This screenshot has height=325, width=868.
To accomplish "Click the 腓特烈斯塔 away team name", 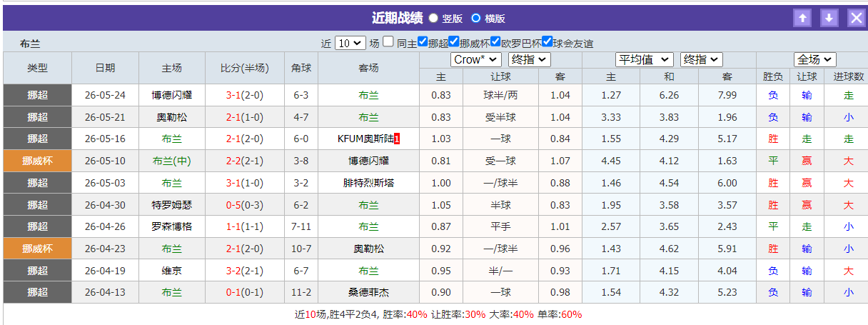I will point(368,183).
